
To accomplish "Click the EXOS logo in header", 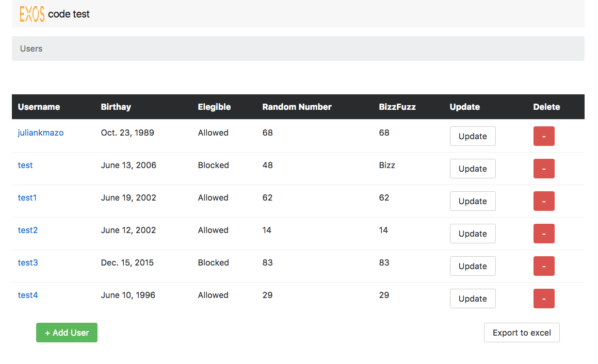I will click(32, 14).
